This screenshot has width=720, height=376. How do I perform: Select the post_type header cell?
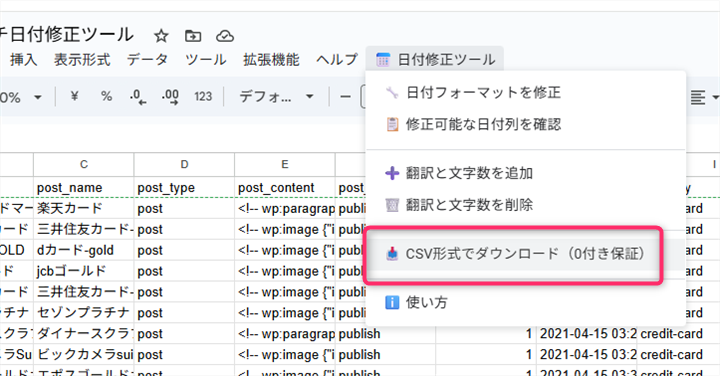[184, 187]
